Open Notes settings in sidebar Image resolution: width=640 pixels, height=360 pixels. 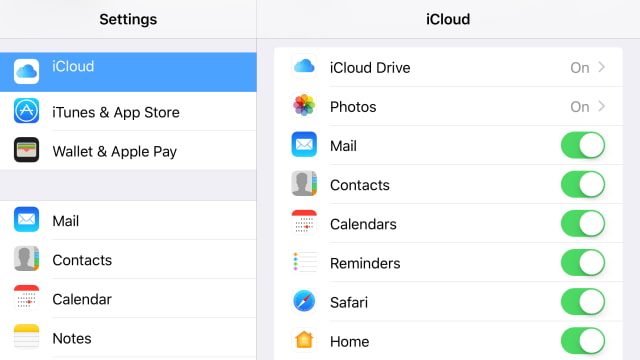click(128, 338)
